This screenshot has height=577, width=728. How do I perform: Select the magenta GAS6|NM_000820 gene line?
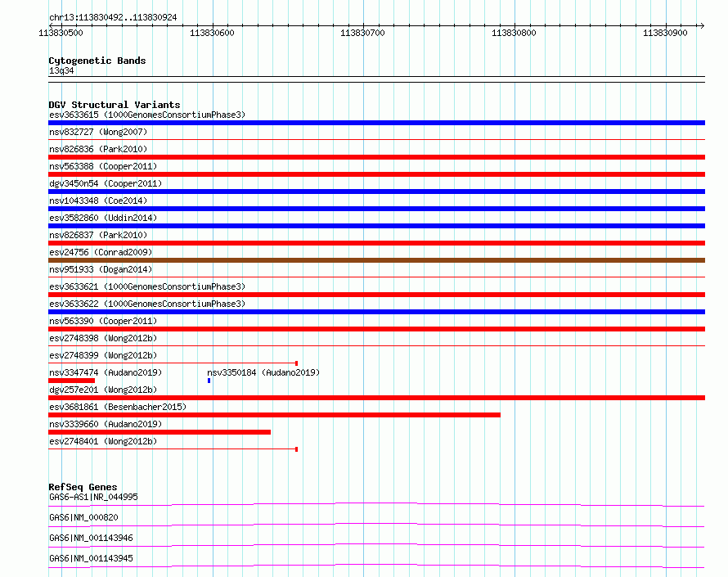pyautogui.click(x=376, y=525)
